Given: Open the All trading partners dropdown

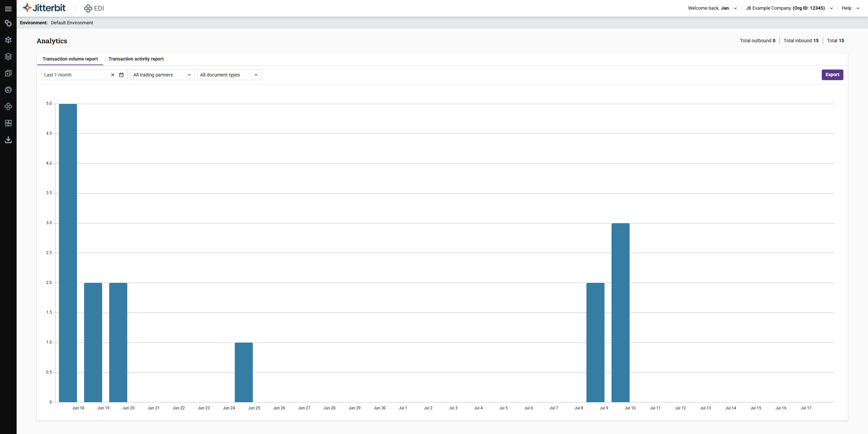Looking at the screenshot, I should click(x=162, y=75).
